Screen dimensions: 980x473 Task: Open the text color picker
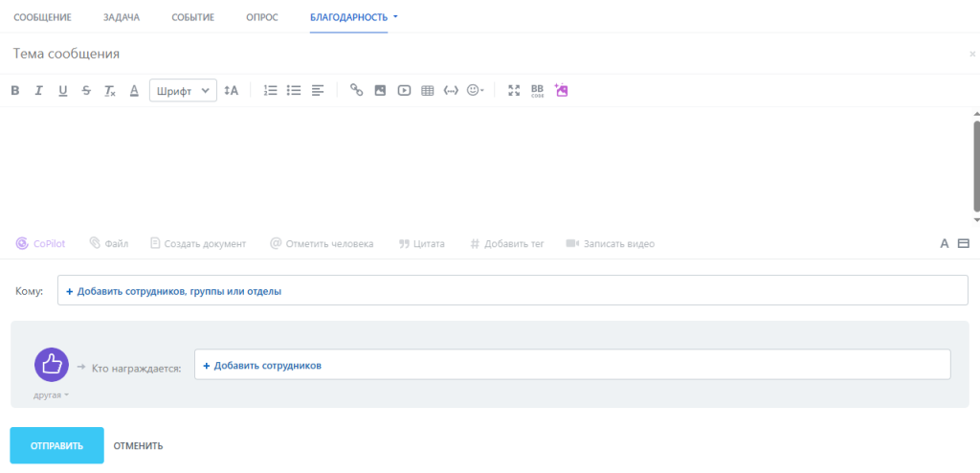point(134,91)
